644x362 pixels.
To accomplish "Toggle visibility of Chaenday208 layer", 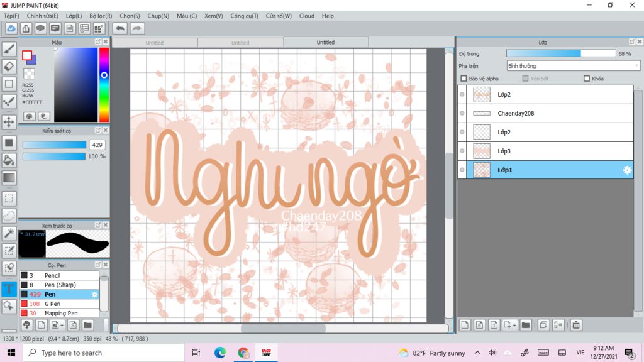I will tap(462, 113).
